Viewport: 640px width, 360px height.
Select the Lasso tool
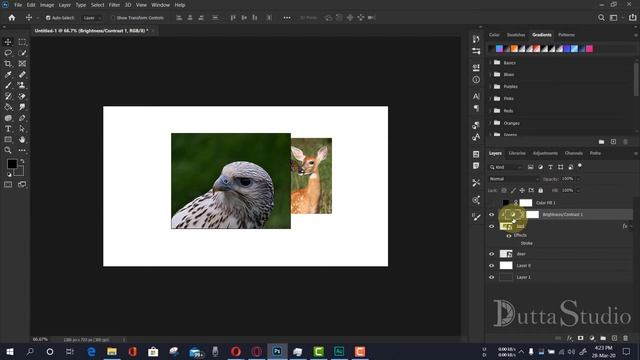coord(8,53)
